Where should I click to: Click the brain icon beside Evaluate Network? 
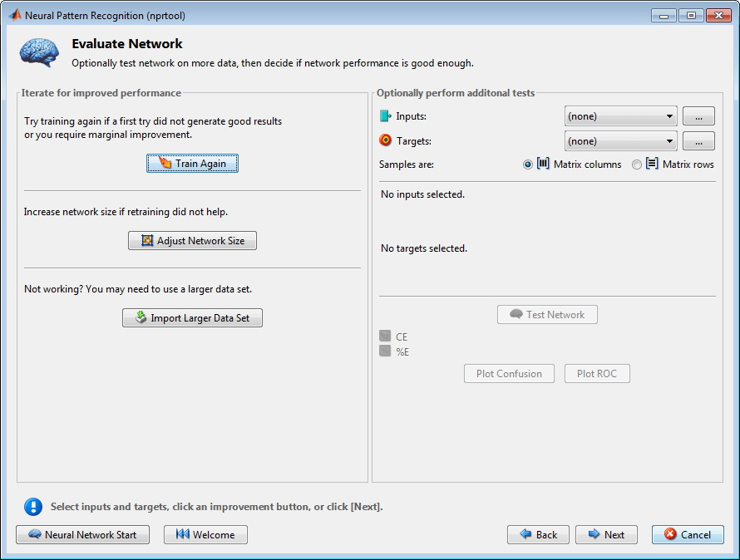39,52
